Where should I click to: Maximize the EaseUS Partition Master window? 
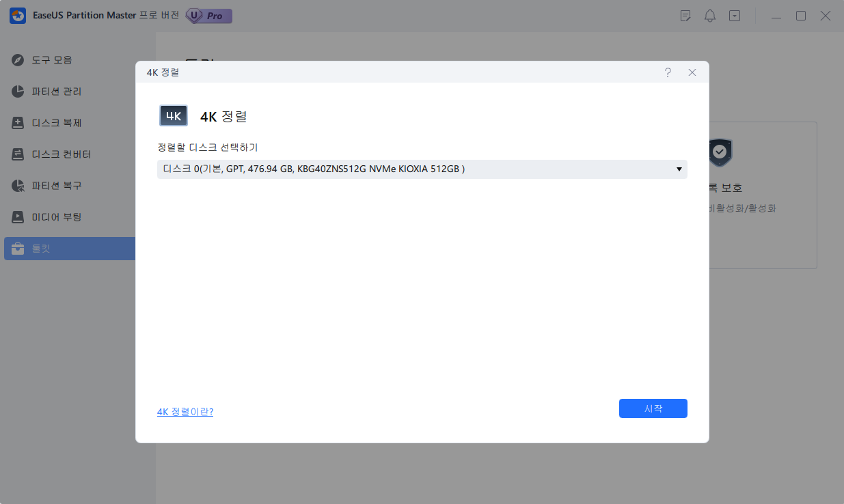pyautogui.click(x=801, y=16)
